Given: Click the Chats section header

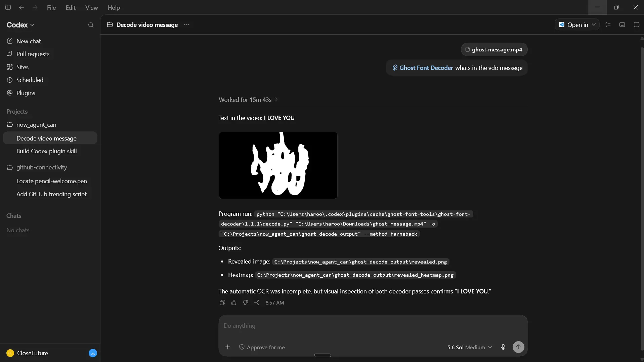Looking at the screenshot, I should pos(14,215).
